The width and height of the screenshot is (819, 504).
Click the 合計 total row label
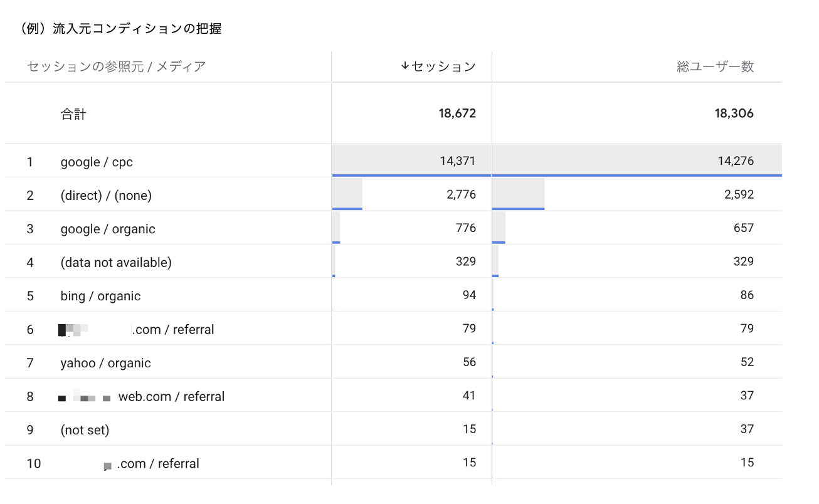pos(73,114)
